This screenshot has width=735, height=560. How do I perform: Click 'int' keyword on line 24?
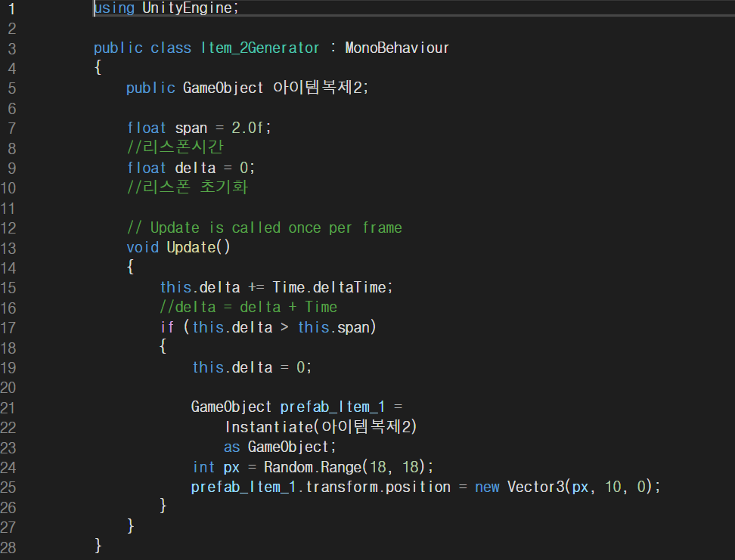coord(203,467)
